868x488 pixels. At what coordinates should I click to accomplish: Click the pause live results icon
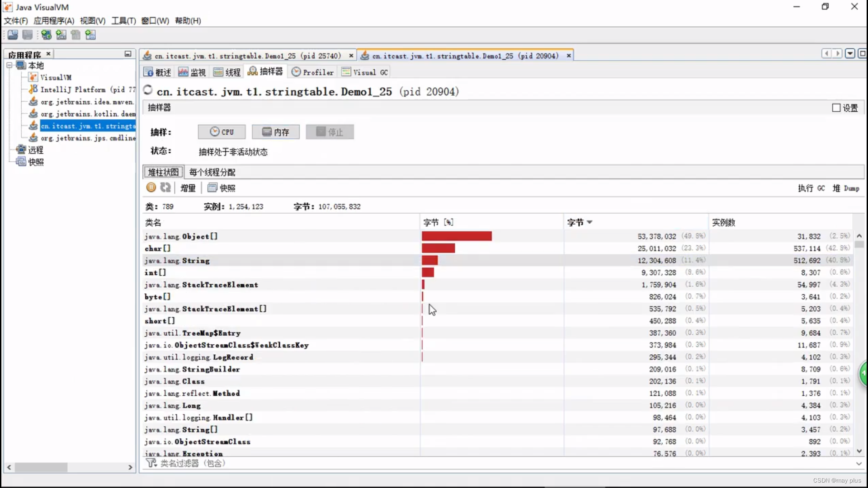coord(151,188)
